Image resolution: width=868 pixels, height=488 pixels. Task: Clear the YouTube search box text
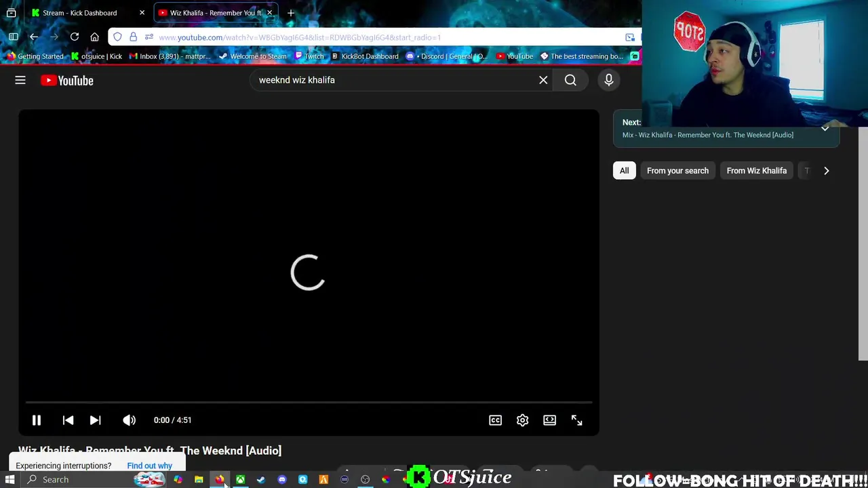[x=543, y=80]
